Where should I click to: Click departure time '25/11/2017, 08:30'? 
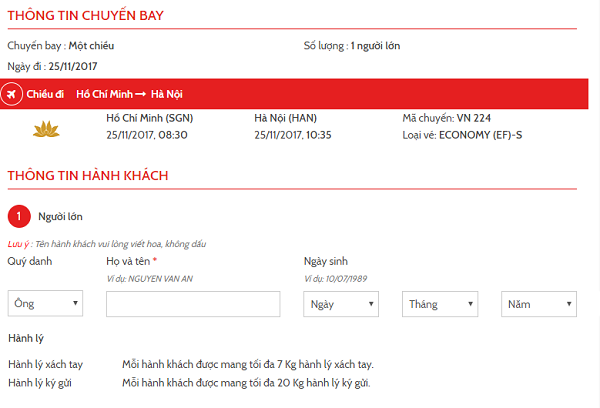coord(147,135)
